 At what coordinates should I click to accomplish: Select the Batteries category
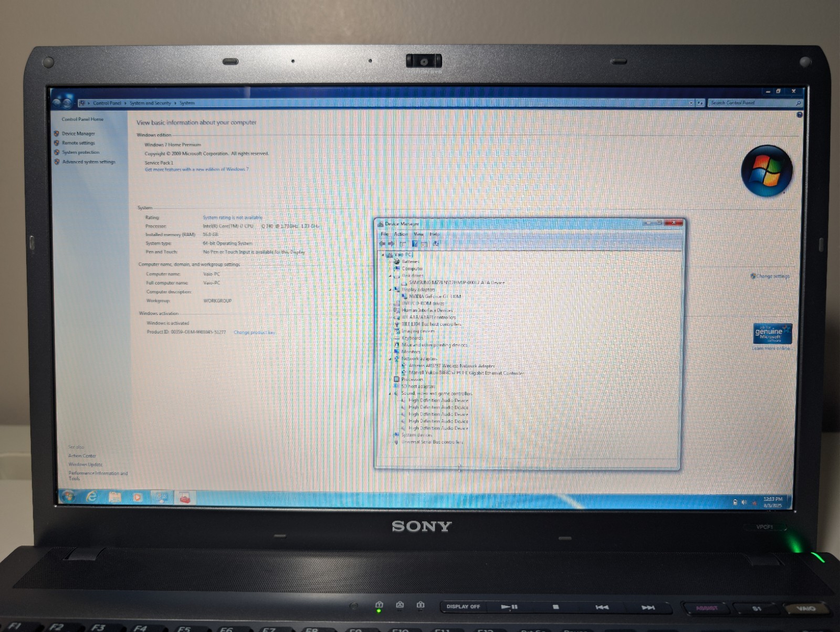(x=411, y=261)
